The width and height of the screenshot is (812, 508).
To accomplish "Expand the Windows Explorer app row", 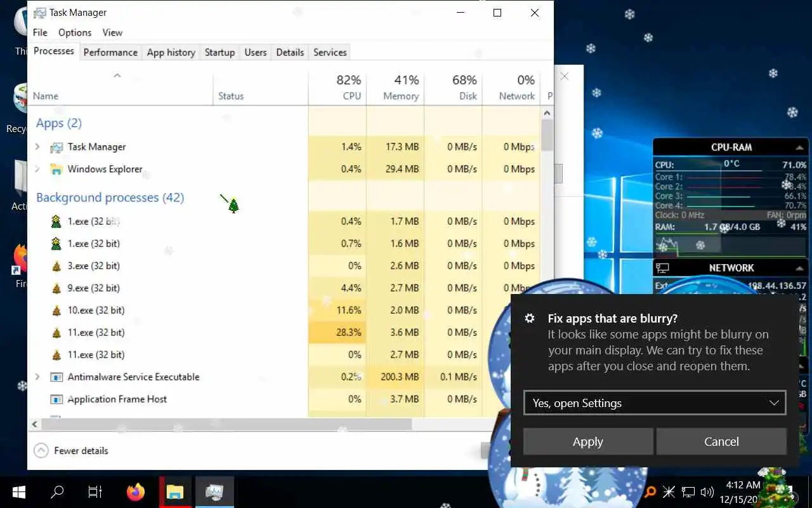I will (x=37, y=170).
